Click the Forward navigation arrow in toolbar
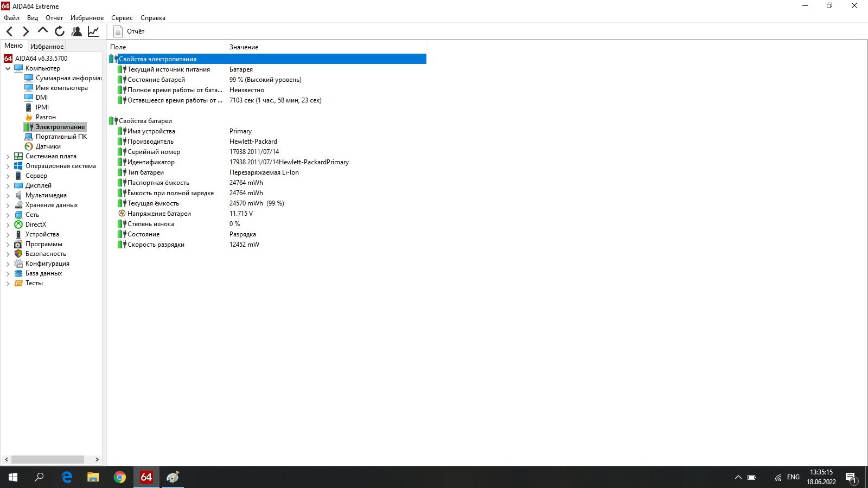 click(x=25, y=31)
